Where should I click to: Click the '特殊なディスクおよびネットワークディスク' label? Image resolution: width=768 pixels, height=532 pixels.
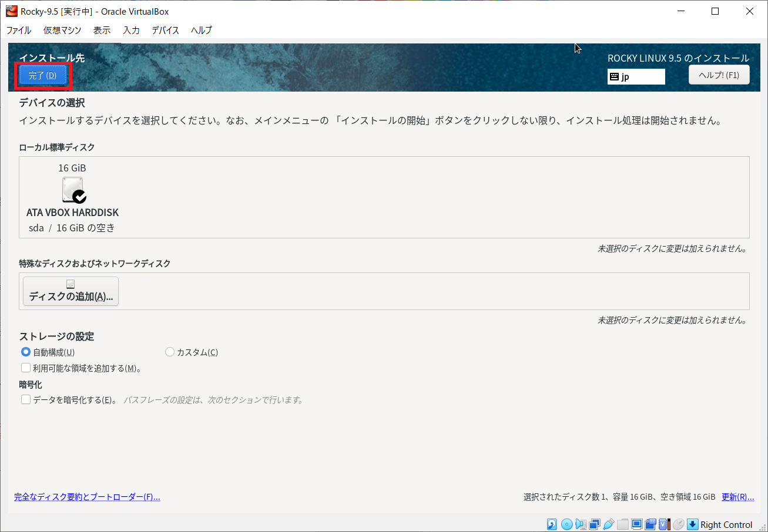tap(95, 264)
